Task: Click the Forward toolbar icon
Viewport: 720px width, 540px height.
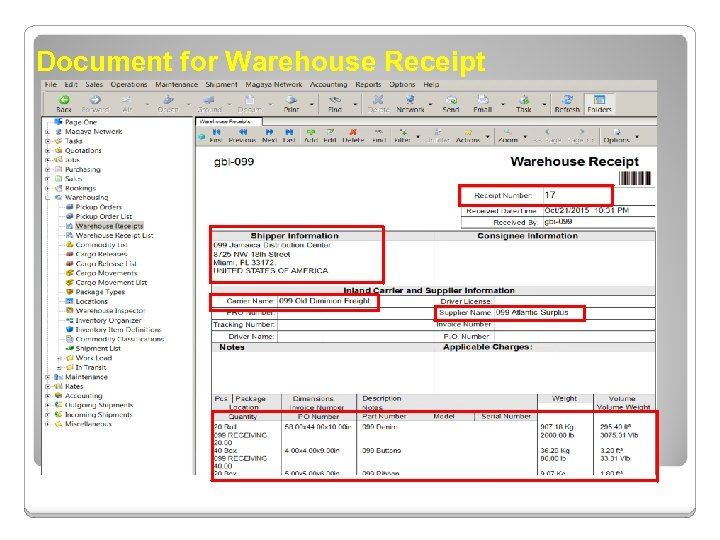Action: point(95,104)
